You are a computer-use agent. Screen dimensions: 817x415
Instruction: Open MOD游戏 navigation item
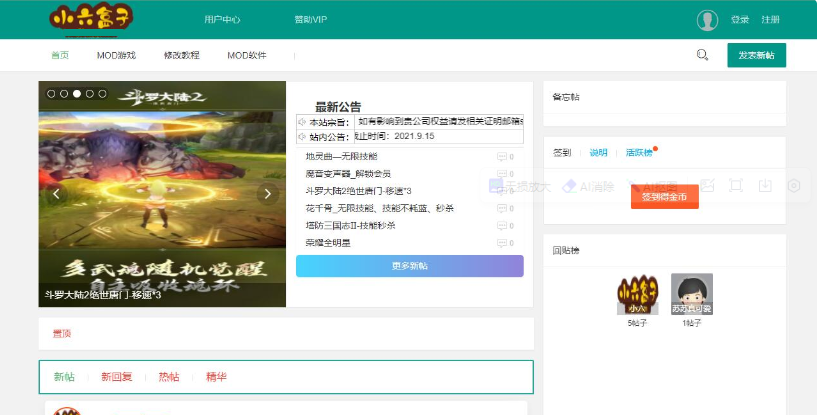[116, 55]
